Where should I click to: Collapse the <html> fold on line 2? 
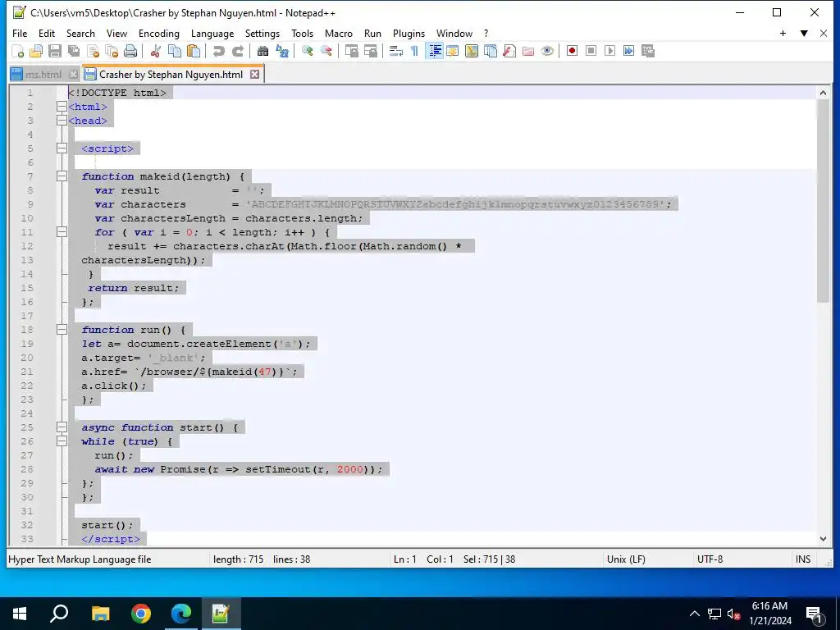point(62,107)
